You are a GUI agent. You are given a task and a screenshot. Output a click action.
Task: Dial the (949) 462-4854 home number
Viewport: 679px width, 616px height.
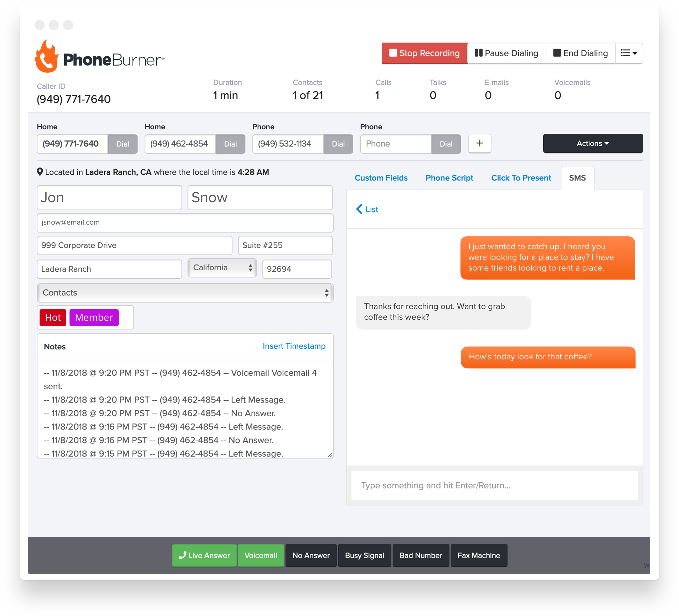click(230, 144)
